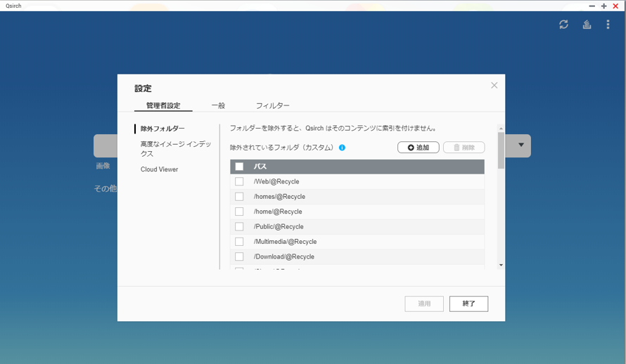Click the 終了 button

[468, 304]
